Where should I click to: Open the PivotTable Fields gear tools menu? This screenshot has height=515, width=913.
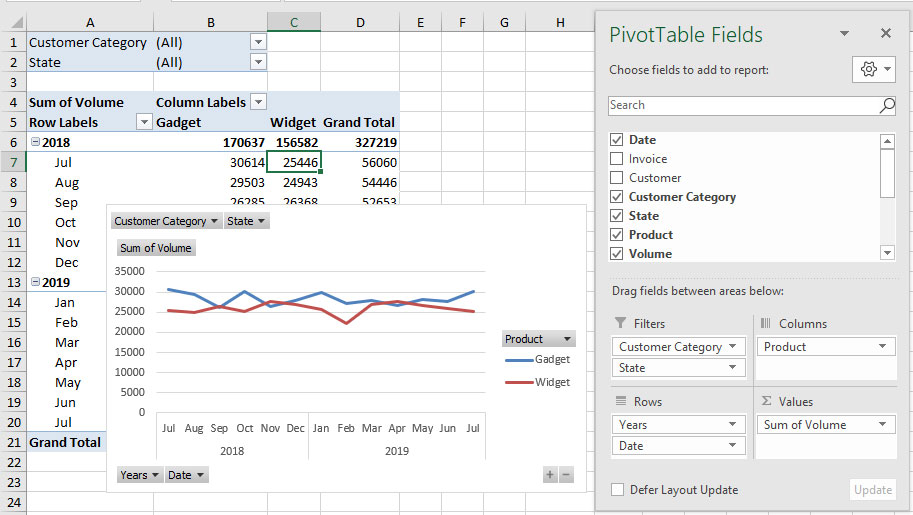pos(873,69)
